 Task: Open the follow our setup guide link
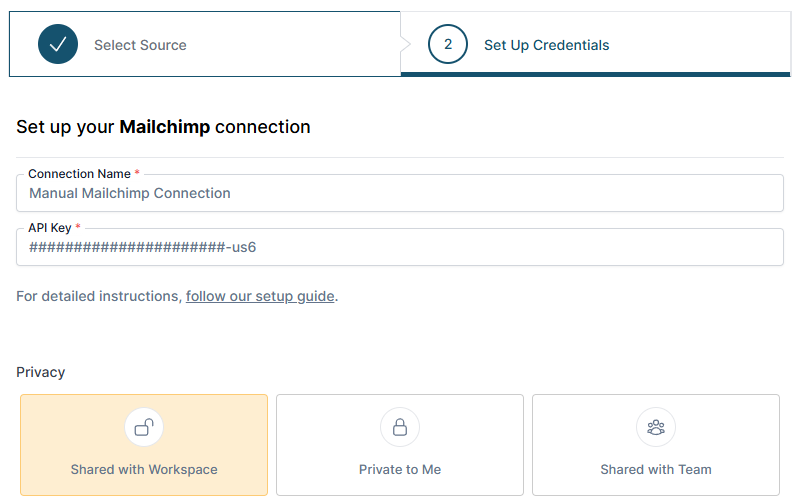[x=260, y=296]
